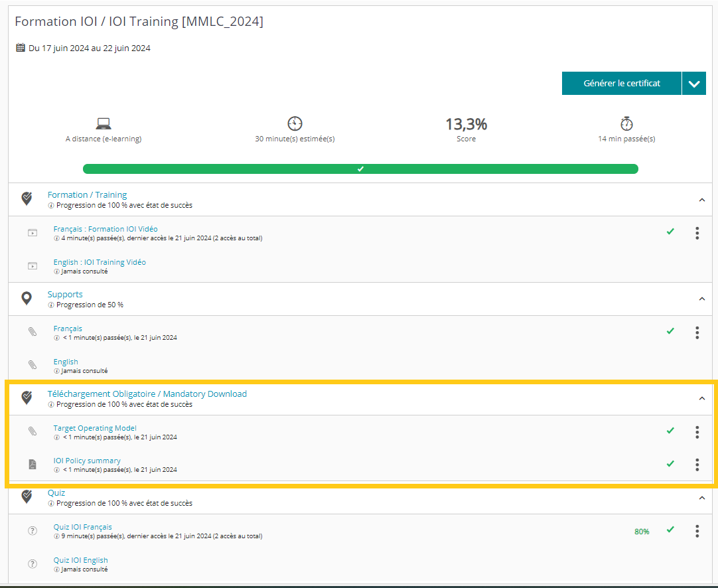
Task: Collapse the Formation / Training section
Action: coord(701,200)
